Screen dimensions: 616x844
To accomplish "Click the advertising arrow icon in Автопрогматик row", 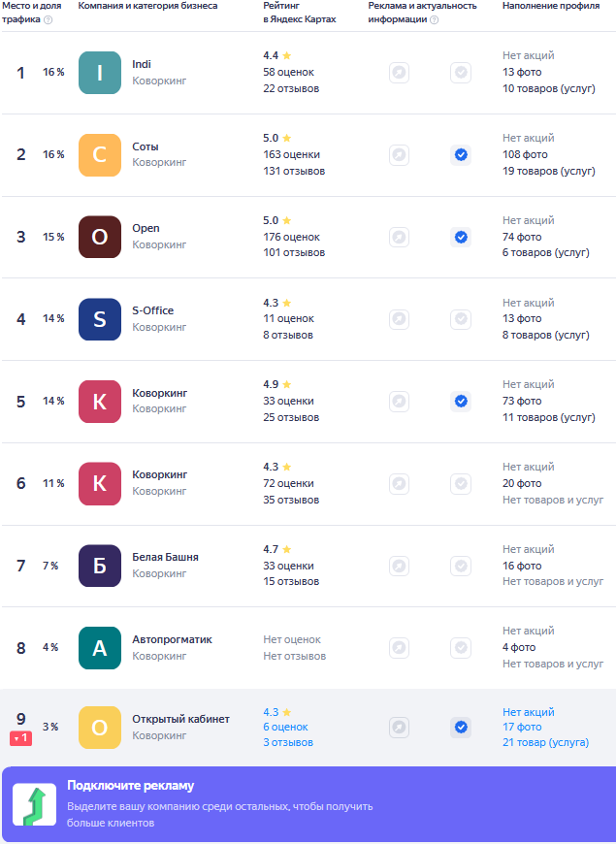I will coord(399,647).
